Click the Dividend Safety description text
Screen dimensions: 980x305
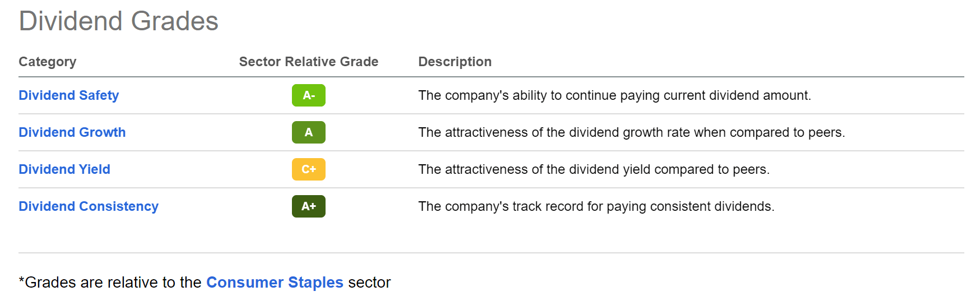pyautogui.click(x=614, y=95)
